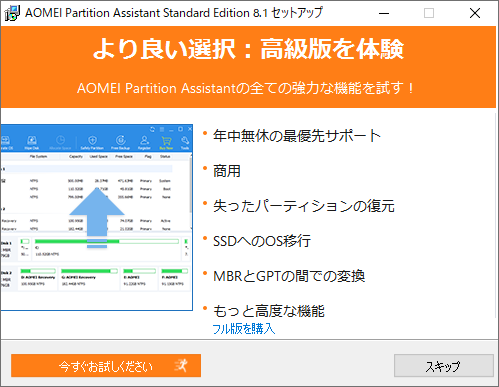Close the setup window

coord(475,13)
